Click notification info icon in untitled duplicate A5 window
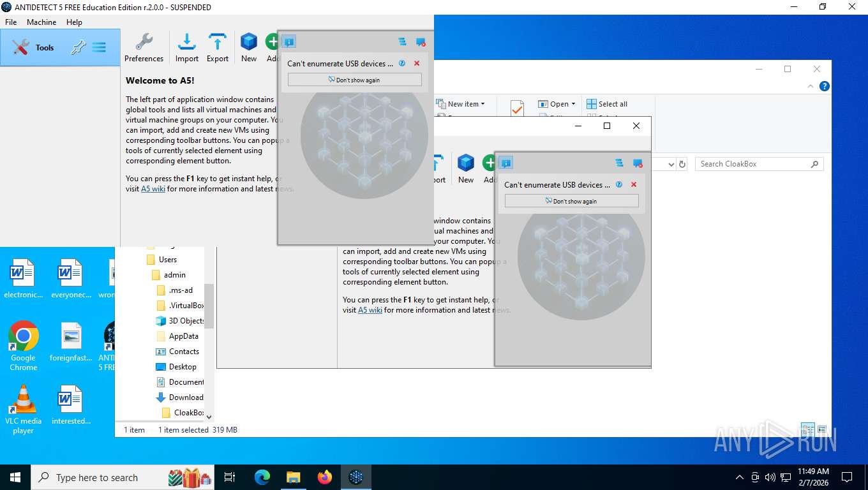The image size is (868, 490). point(506,163)
